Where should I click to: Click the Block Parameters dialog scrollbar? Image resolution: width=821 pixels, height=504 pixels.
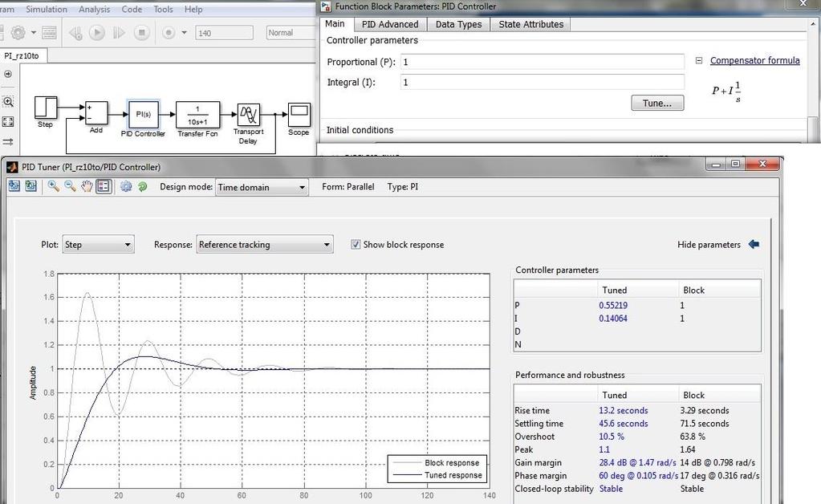pyautogui.click(x=813, y=128)
